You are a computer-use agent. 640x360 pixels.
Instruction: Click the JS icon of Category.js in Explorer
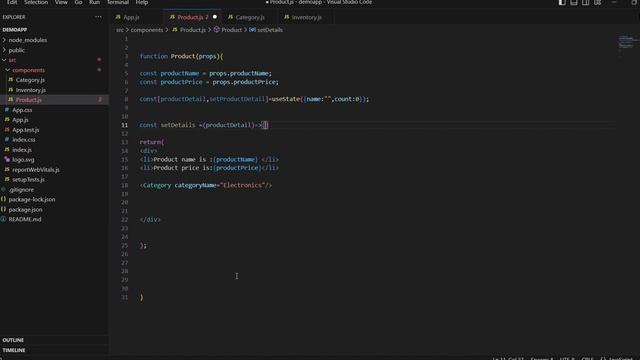[x=11, y=80]
